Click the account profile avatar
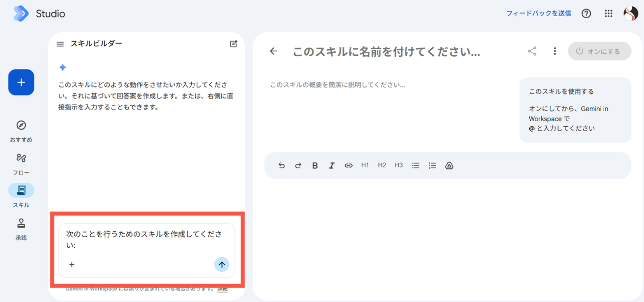Image resolution: width=644 pixels, height=302 pixels. (630, 14)
